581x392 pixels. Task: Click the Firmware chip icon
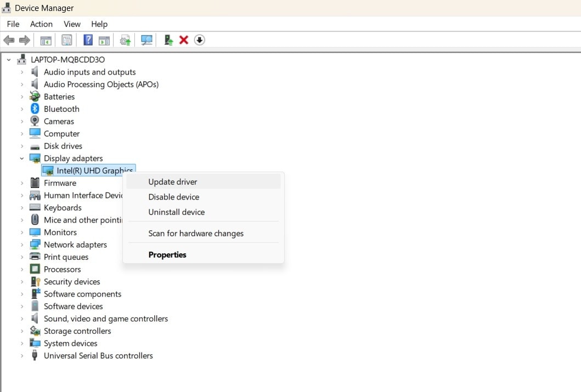pyautogui.click(x=35, y=183)
